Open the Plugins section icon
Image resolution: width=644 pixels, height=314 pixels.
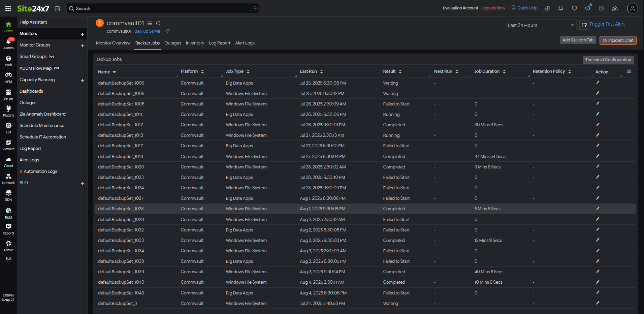point(8,108)
